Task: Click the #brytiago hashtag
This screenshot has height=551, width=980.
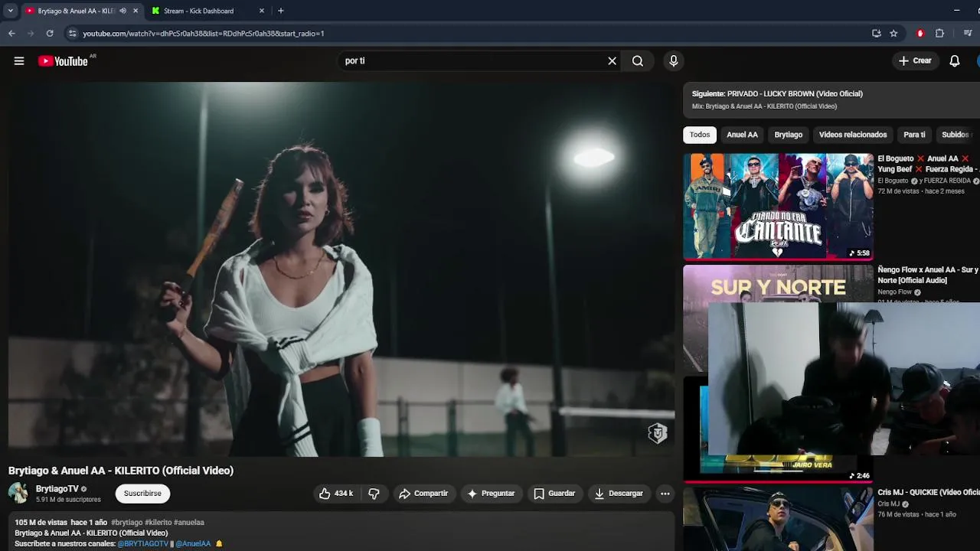Action: [x=126, y=523]
